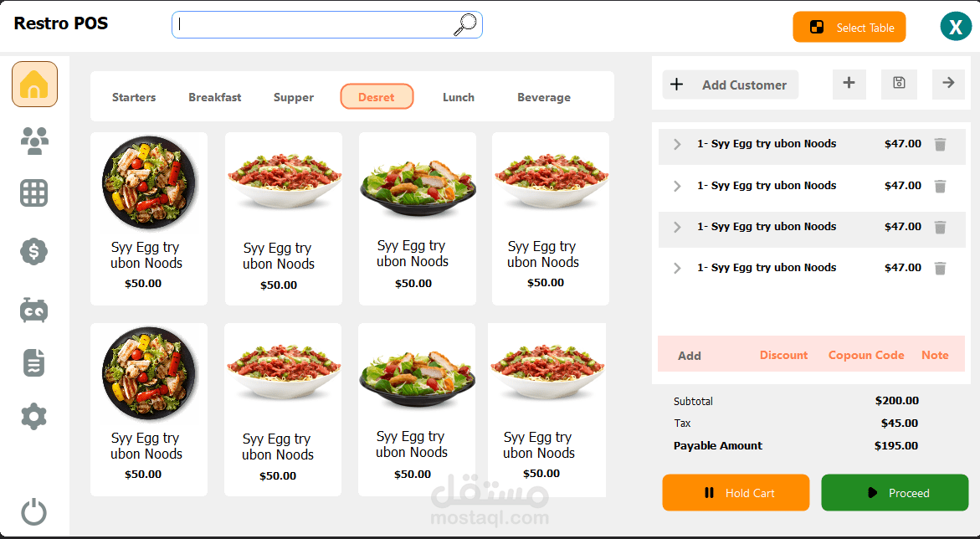Open reports with the document icon
This screenshot has width=980, height=539.
[33, 362]
